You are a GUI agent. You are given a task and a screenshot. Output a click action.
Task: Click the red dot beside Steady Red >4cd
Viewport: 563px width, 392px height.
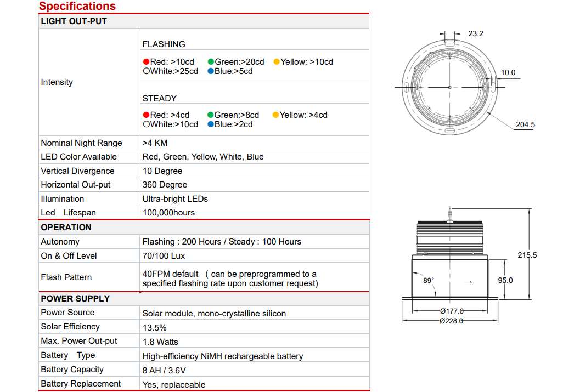coord(146,115)
